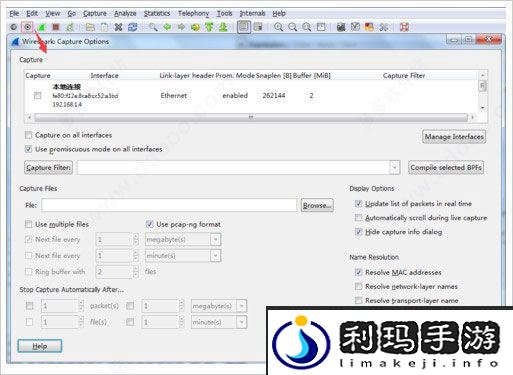The image size is (513, 375).
Task: Enable Resolve transport-layer name
Action: click(358, 300)
